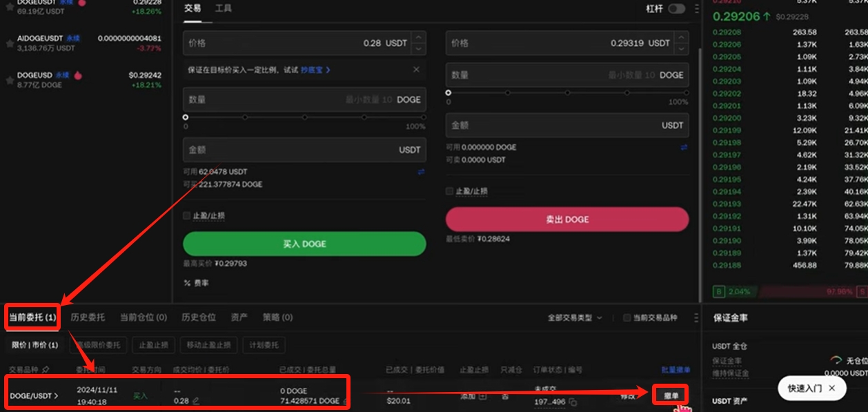Click swap icon beside sell-side available DOGE
The image size is (868, 412).
(x=684, y=147)
